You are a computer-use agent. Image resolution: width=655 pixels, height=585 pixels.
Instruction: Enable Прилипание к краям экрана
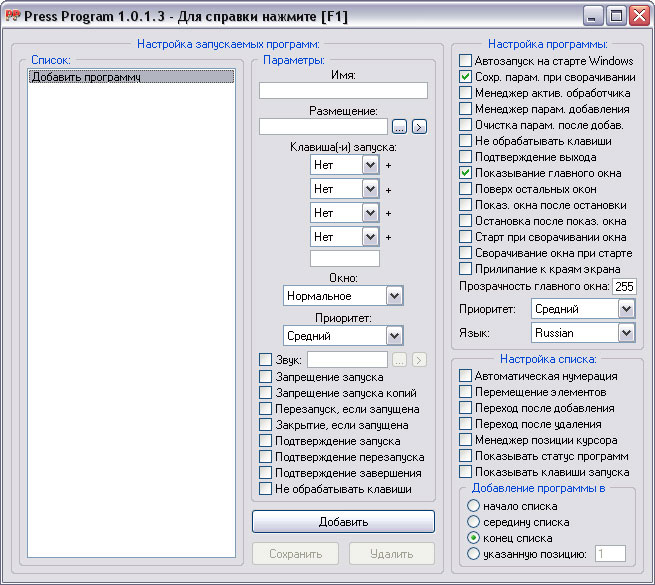point(465,269)
